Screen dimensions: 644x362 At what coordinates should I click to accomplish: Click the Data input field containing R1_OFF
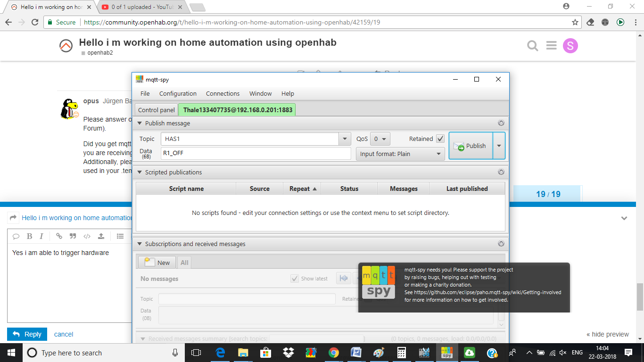pyautogui.click(x=256, y=154)
